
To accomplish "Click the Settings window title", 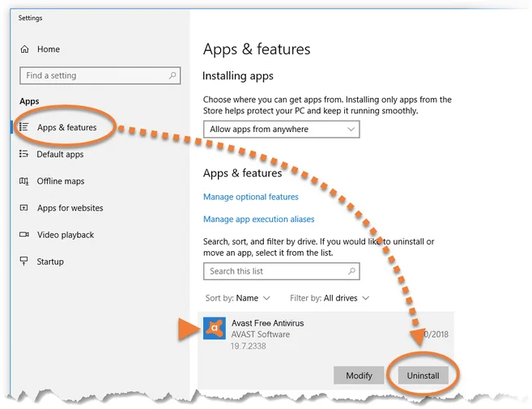I will point(30,18).
